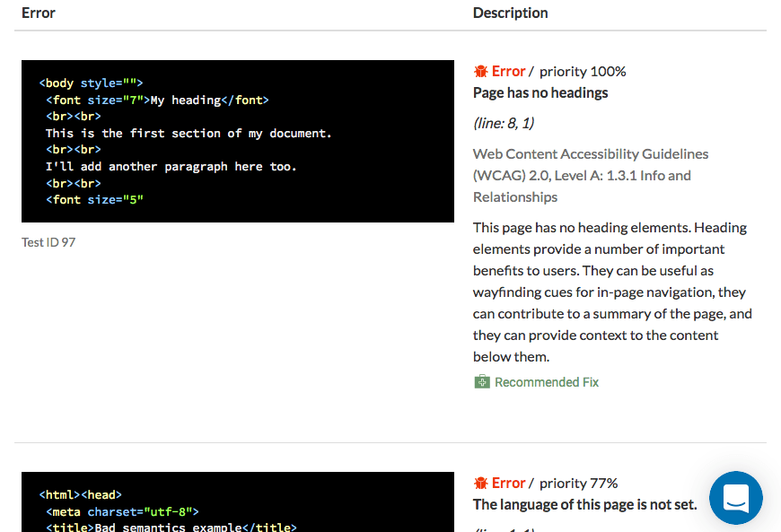Click the "(line: 8, 1)" location text

coord(504,123)
